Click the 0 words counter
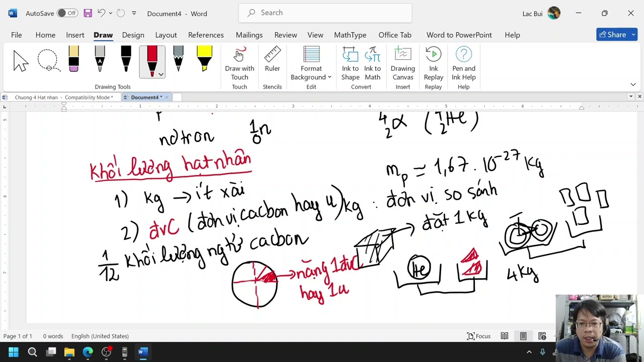This screenshot has width=644, height=362. point(53,336)
